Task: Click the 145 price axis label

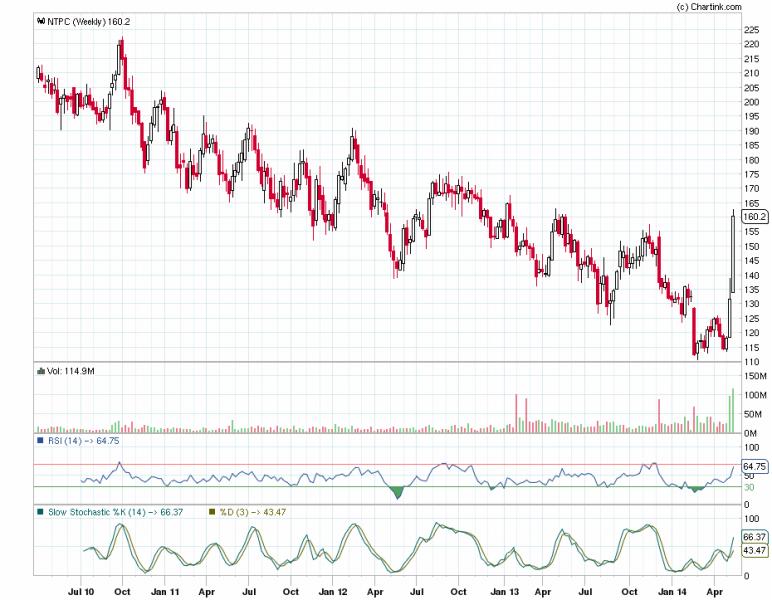Action: click(x=751, y=261)
